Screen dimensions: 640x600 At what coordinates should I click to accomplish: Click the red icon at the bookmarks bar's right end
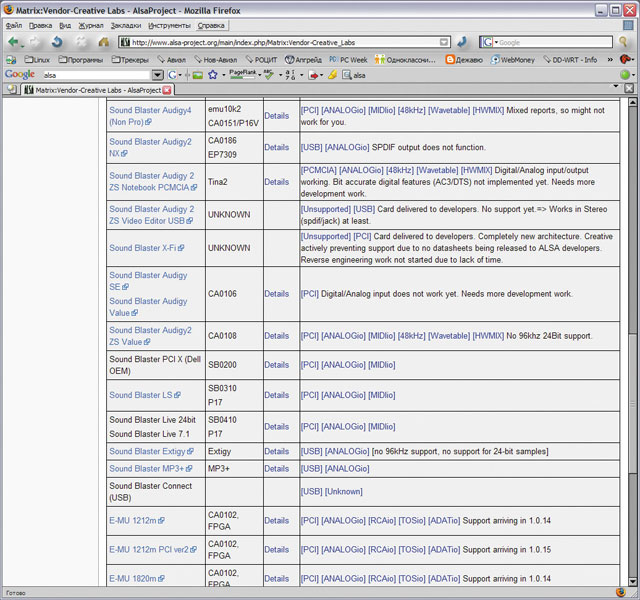(624, 60)
